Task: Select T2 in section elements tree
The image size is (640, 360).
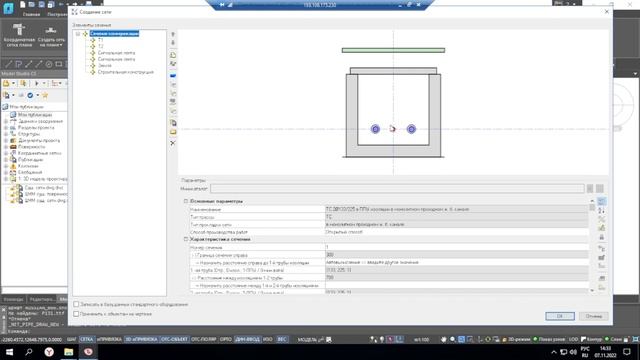Action: click(x=100, y=47)
